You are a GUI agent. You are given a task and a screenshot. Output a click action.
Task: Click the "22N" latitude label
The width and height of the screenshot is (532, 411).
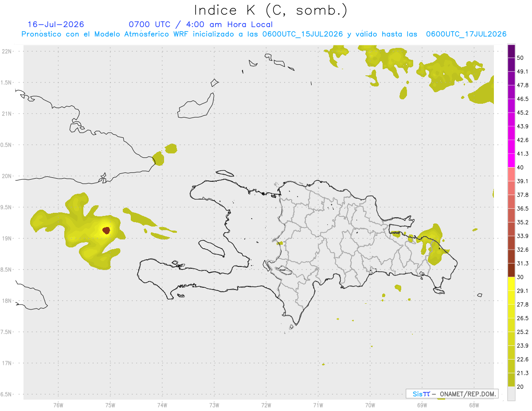pos(6,51)
